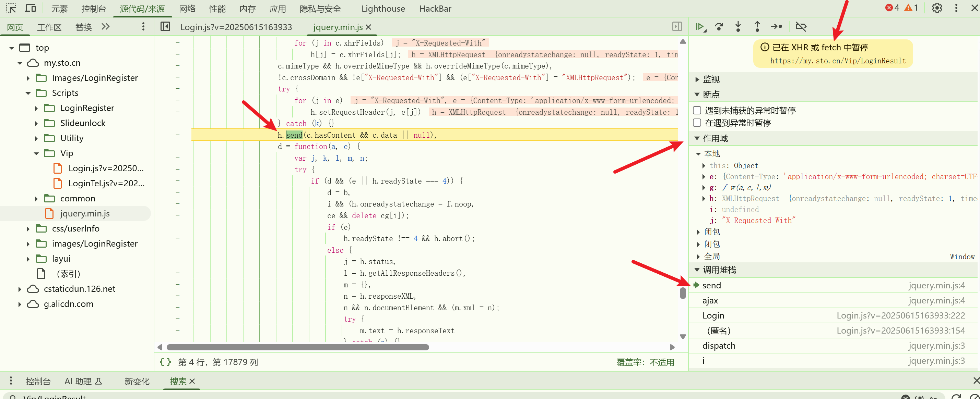Click Step out of function arrow
Image resolution: width=980 pixels, height=399 pixels.
coord(757,27)
